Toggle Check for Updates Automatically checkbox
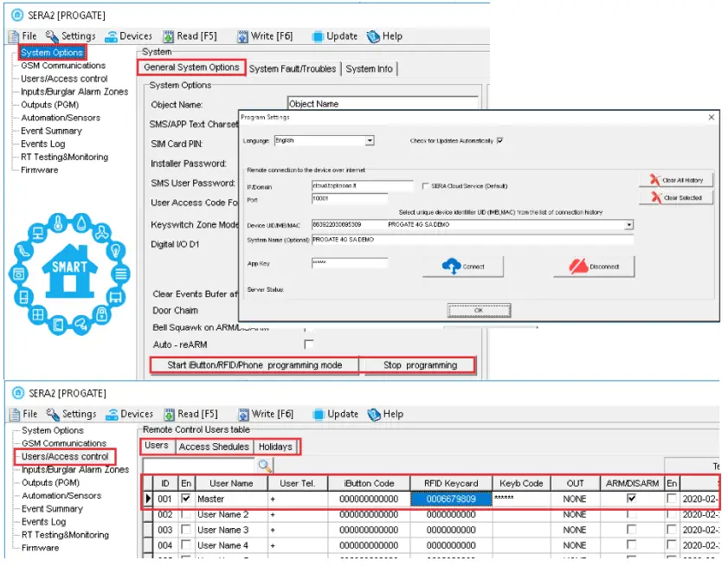Image resolution: width=728 pixels, height=567 pixels. tap(500, 140)
